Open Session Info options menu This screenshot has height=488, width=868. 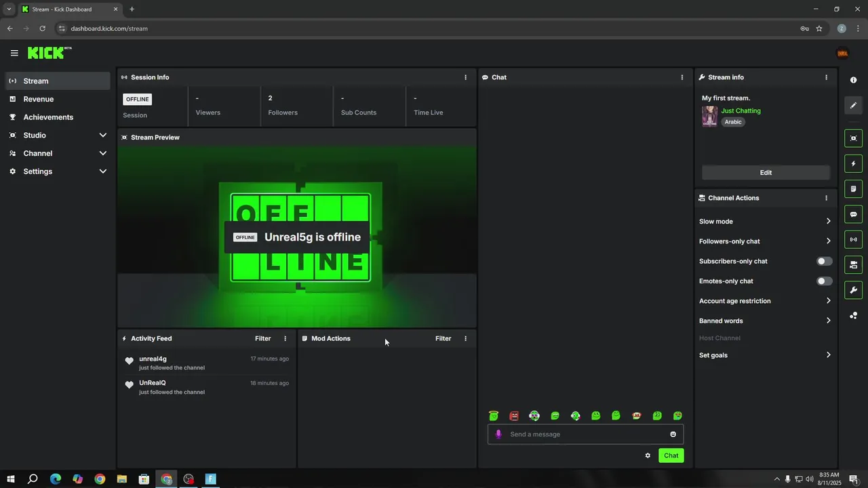[465, 77]
